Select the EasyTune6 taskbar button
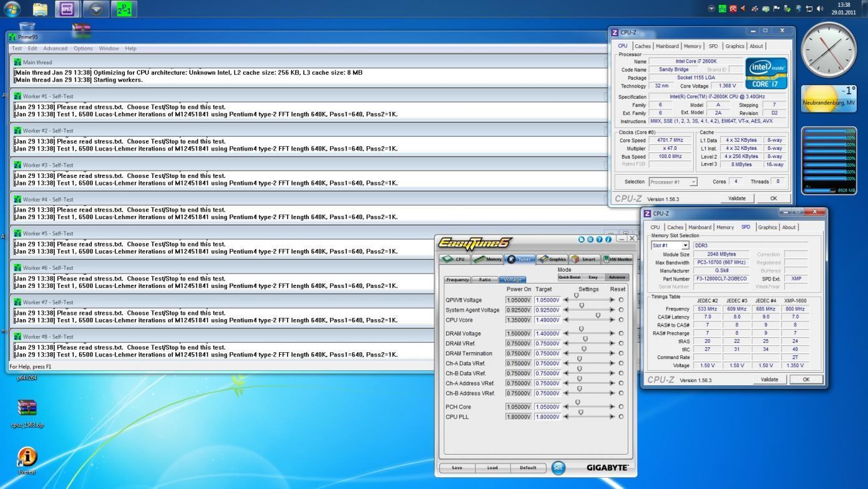The image size is (868, 489). (x=95, y=9)
